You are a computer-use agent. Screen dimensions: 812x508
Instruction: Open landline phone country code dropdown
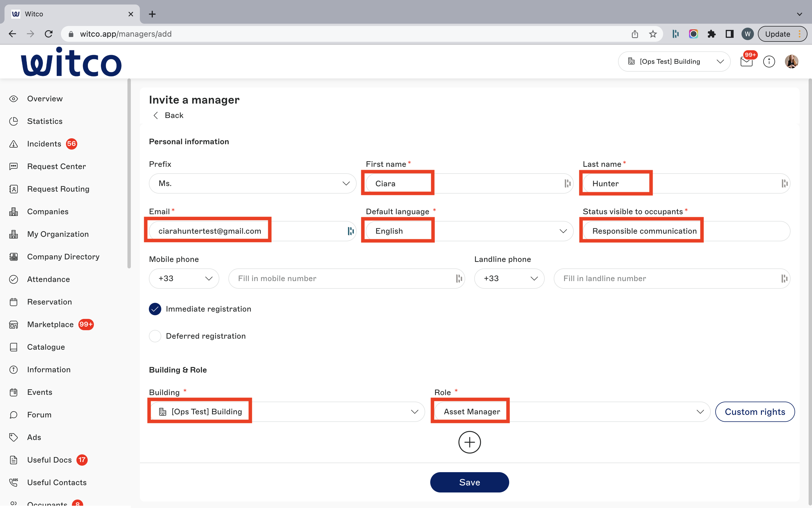tap(509, 279)
